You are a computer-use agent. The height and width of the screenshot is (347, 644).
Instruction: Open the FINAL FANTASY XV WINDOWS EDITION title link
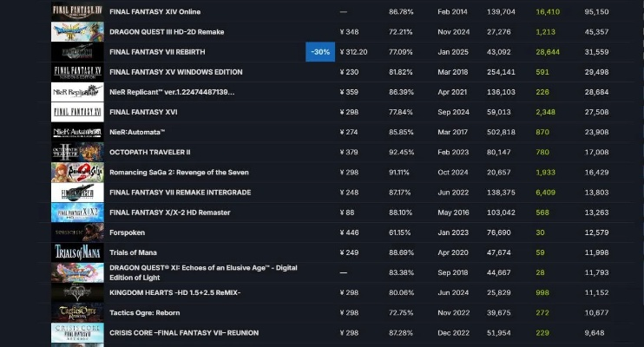tap(176, 72)
